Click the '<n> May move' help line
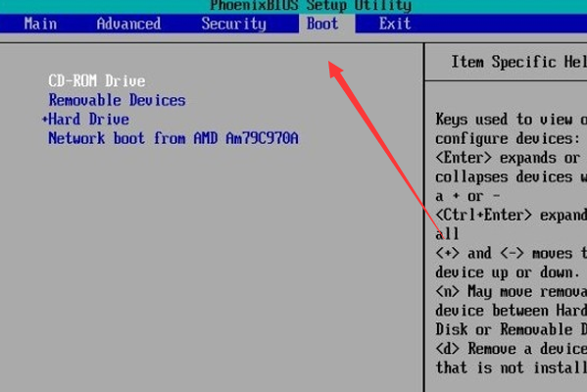This screenshot has width=587, height=392. click(511, 292)
